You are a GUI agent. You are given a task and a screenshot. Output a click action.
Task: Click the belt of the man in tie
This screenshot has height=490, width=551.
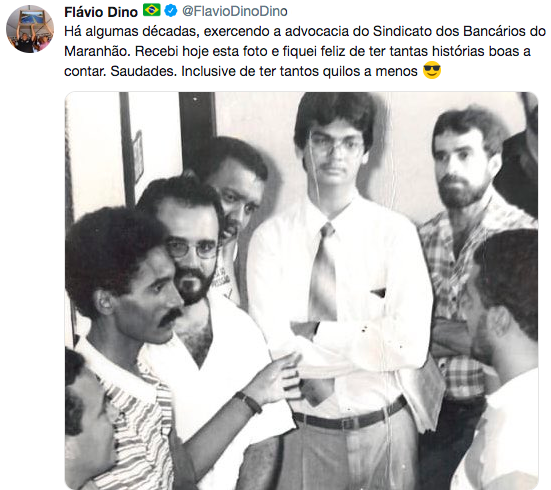pyautogui.click(x=349, y=415)
